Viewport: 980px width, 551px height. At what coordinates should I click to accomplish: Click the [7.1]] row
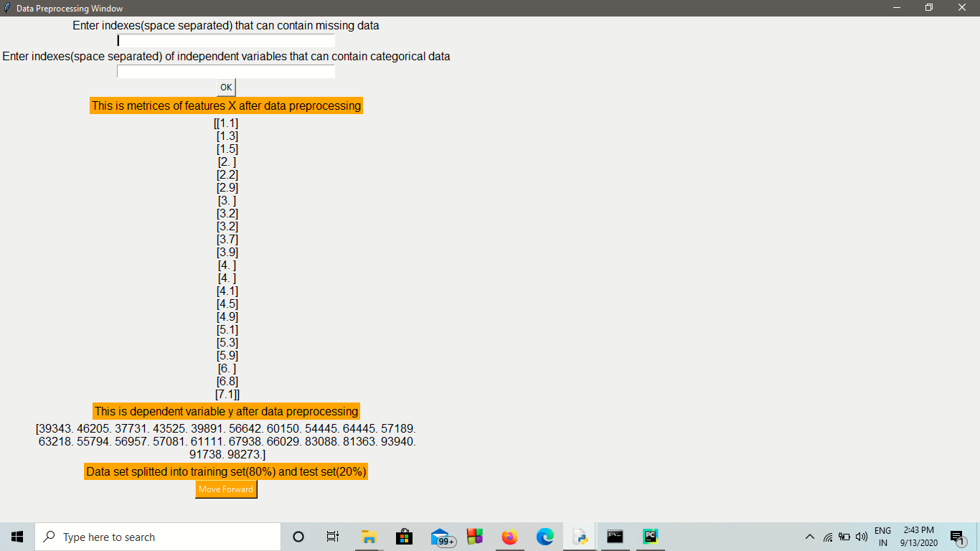pyautogui.click(x=227, y=394)
